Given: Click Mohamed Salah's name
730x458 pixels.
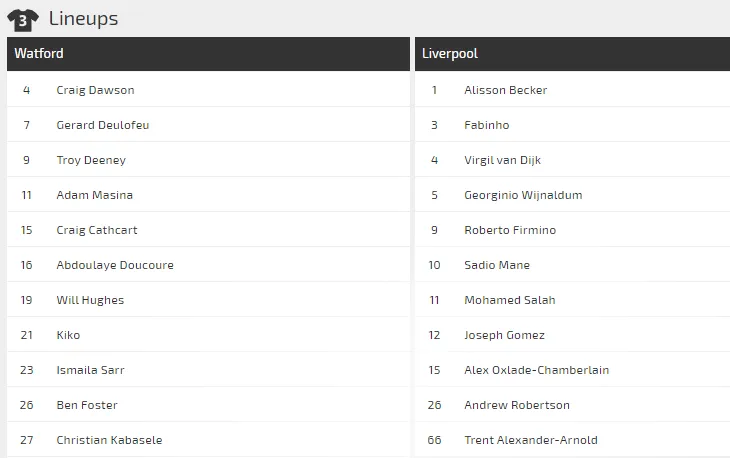Looking at the screenshot, I should [x=509, y=300].
